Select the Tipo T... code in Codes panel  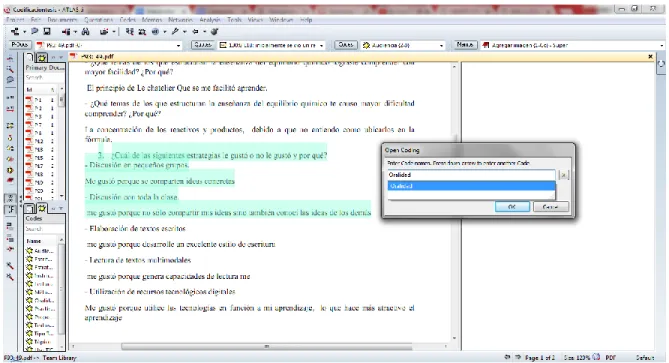coord(41,334)
